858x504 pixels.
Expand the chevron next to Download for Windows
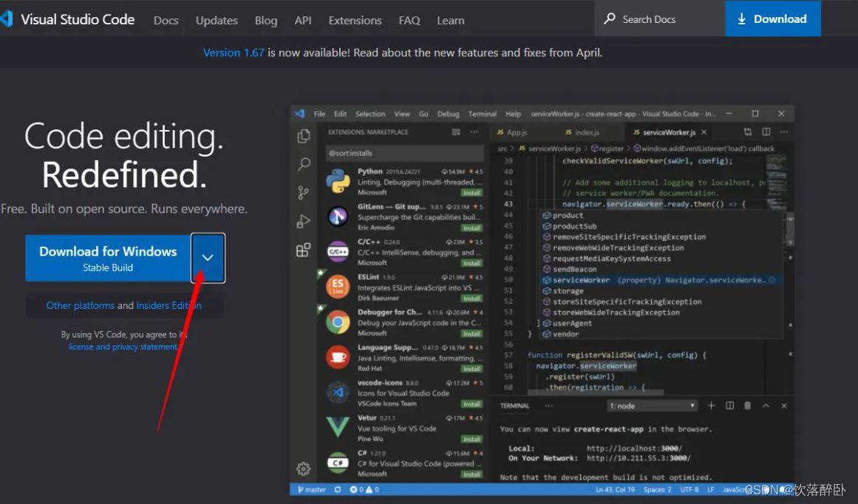click(x=208, y=258)
